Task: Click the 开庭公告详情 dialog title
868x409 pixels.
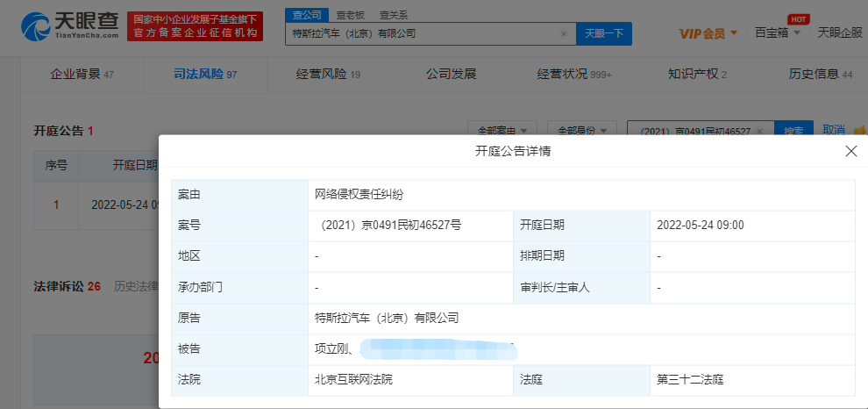Action: pyautogui.click(x=513, y=151)
